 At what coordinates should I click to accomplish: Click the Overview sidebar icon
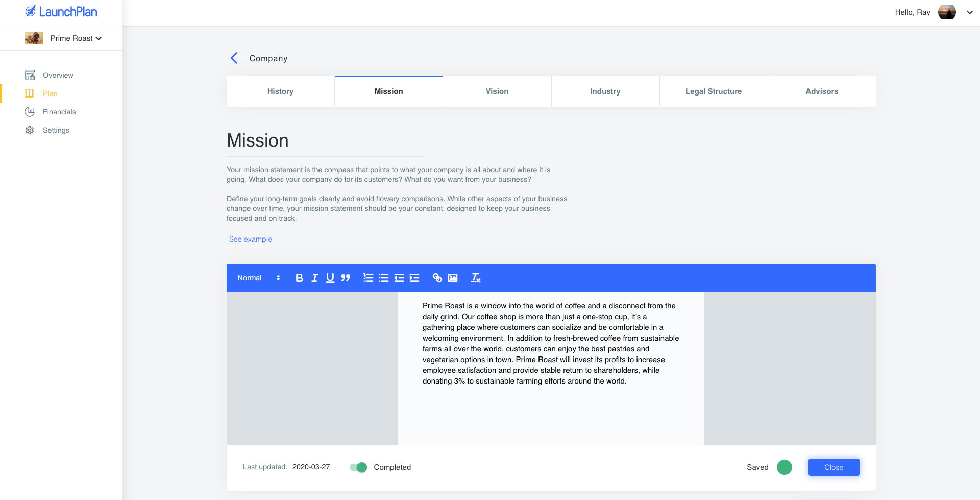click(30, 75)
